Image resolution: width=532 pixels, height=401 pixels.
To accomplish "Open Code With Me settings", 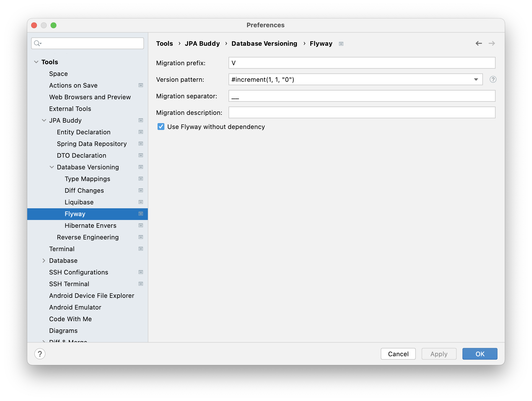I will click(x=88, y=319).
